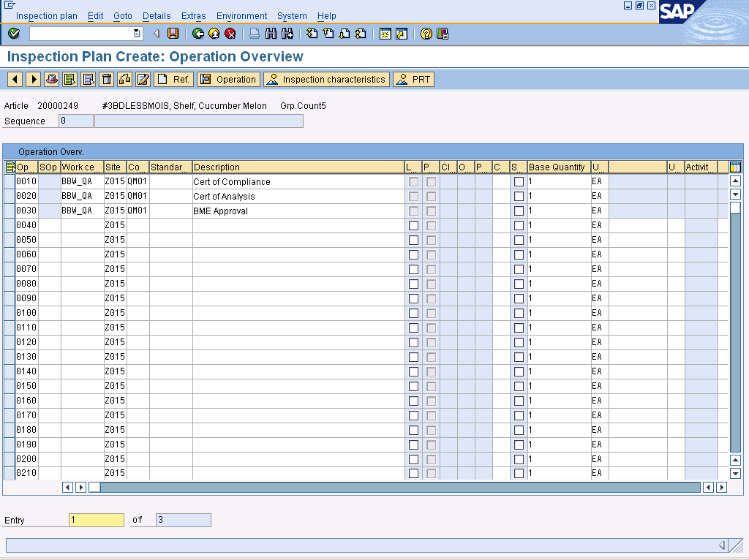This screenshot has width=749, height=560.
Task: Click the Find Next binoculars-plus icon
Action: point(287,34)
